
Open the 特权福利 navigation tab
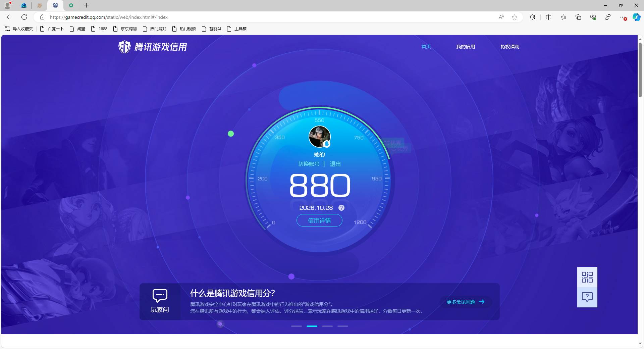point(510,47)
